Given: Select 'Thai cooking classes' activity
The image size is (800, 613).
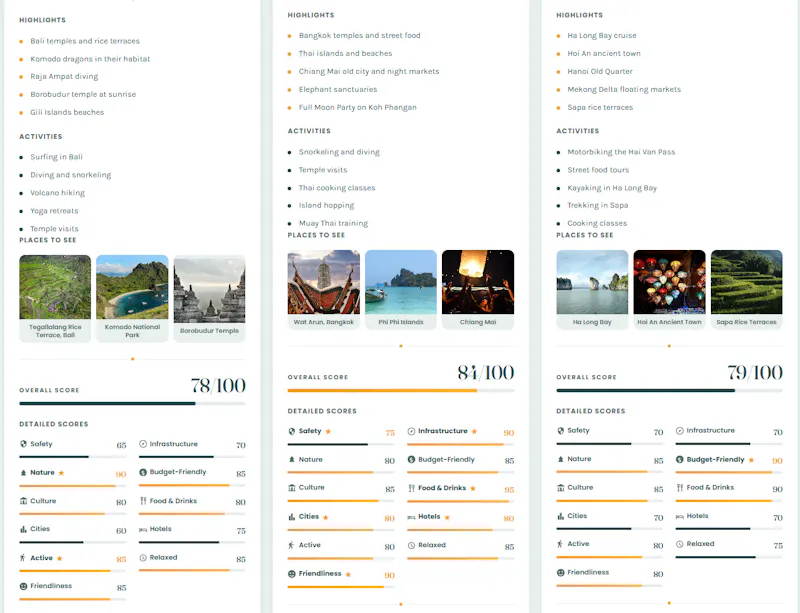Looking at the screenshot, I should coord(337,188).
